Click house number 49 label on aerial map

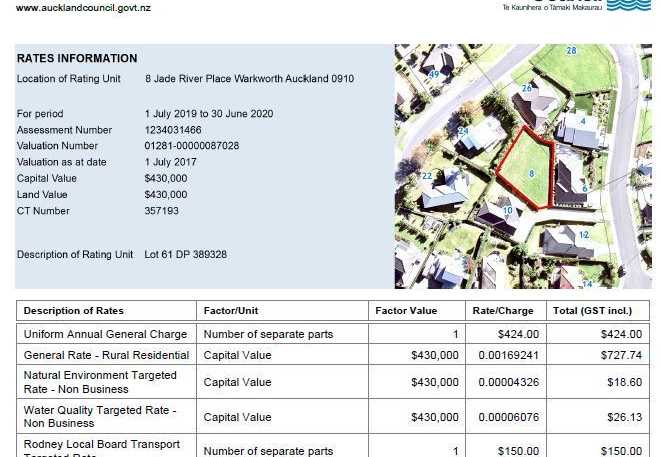434,74
